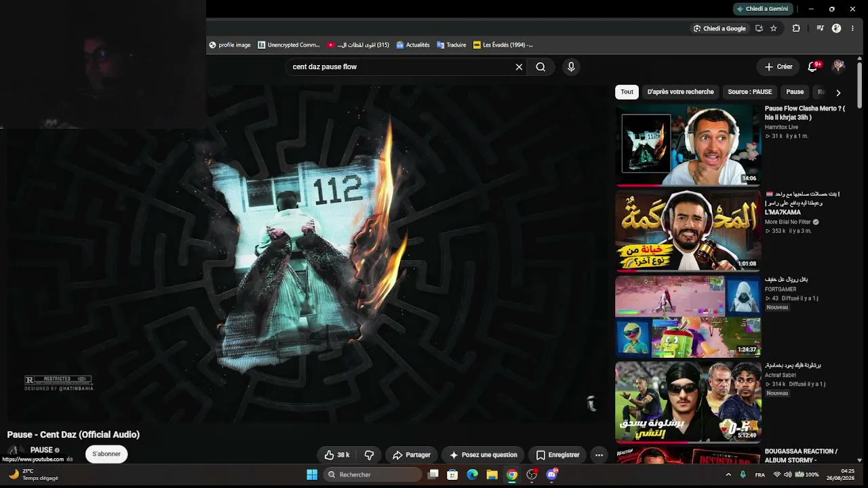Like the video (38 k)

(x=337, y=455)
